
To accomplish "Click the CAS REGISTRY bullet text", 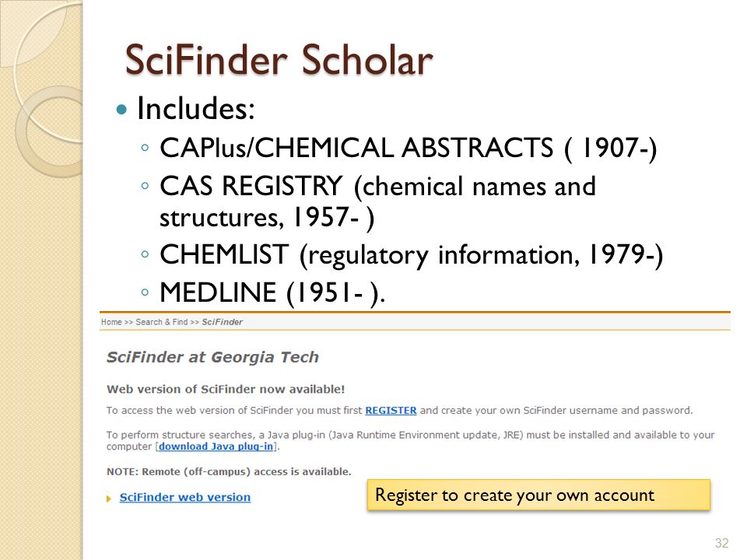I will 378,201.
